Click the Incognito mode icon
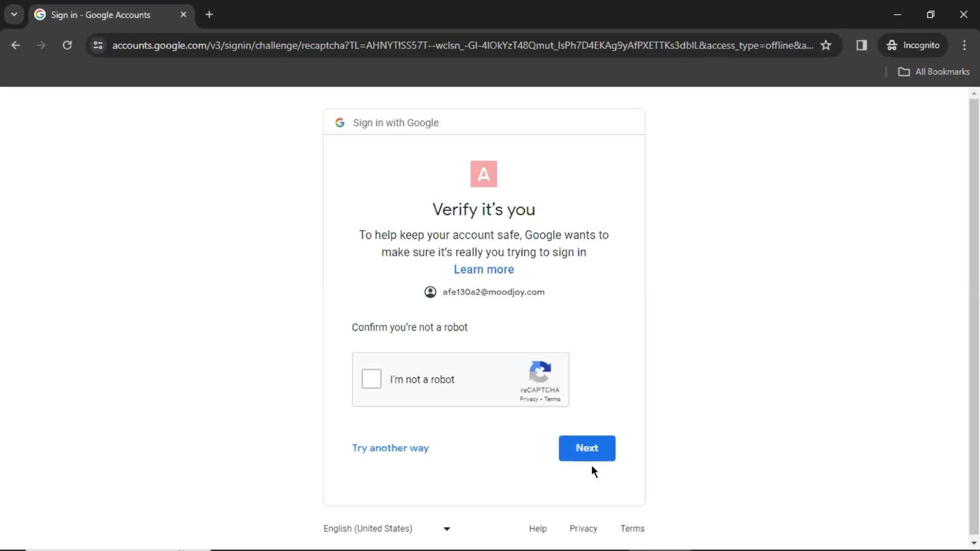The height and width of the screenshot is (551, 980). 892,45
